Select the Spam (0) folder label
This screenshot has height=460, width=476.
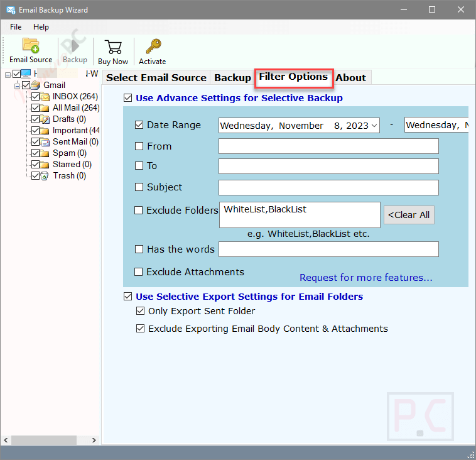[70, 153]
